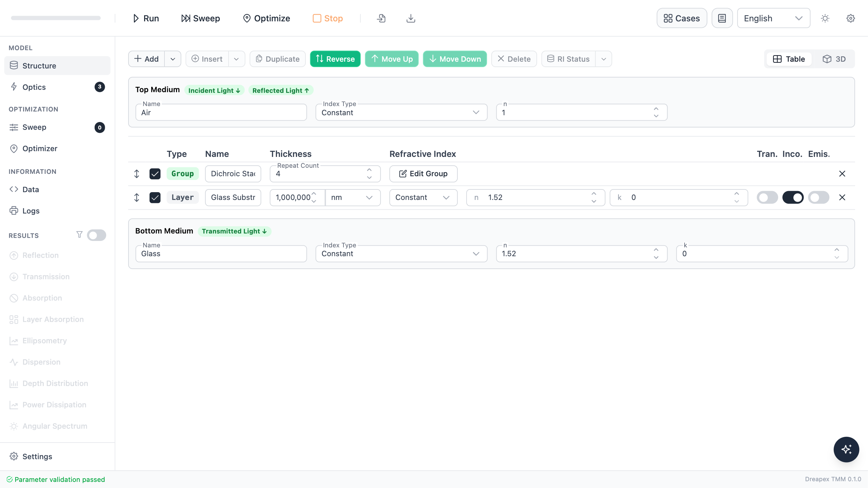Viewport: 868px width, 488px height.
Task: Open the nm thickness unit dropdown
Action: click(x=353, y=198)
